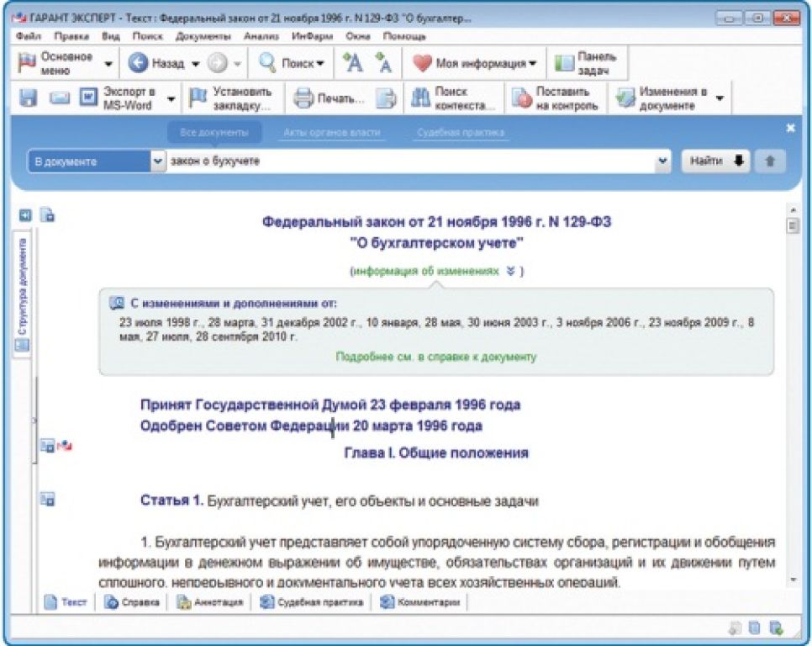Click the Garant flag icon beside Глава I
The height and width of the screenshot is (646, 812).
click(64, 445)
